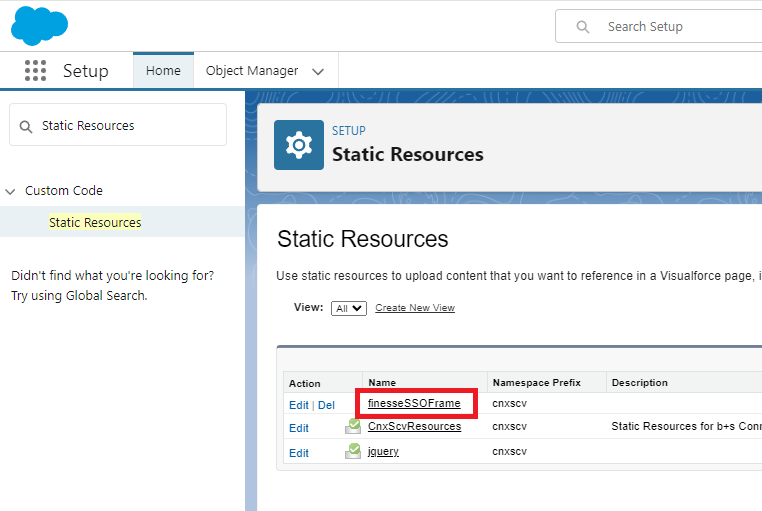Click the Quick Find magnifier icon

(x=26, y=127)
